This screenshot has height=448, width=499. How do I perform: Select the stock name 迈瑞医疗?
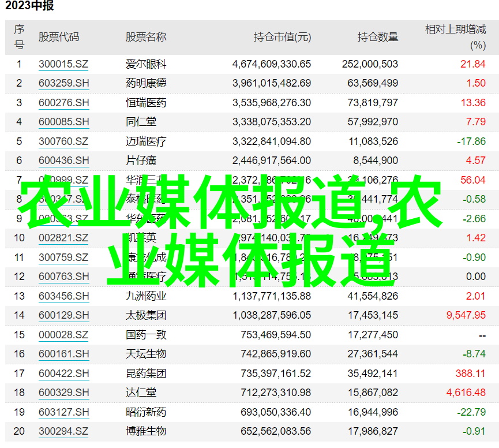(x=146, y=141)
